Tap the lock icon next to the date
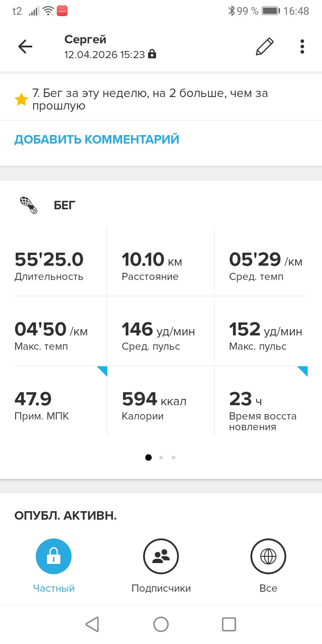This screenshot has height=644, width=322. [152, 54]
